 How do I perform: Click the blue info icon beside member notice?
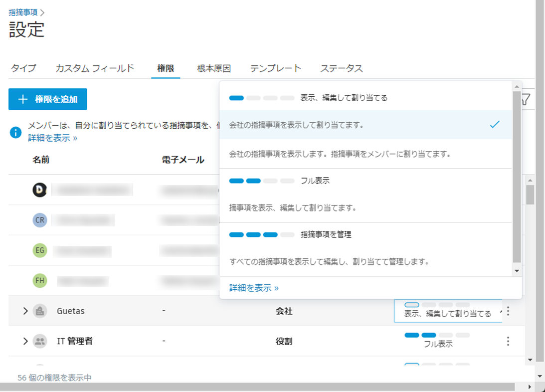coord(15,132)
